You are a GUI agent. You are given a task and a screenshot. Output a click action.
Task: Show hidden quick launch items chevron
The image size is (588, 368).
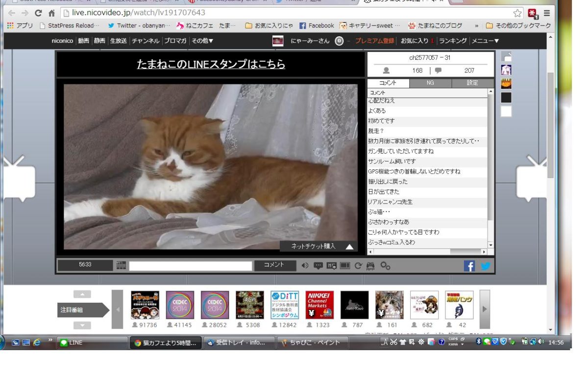(x=50, y=340)
